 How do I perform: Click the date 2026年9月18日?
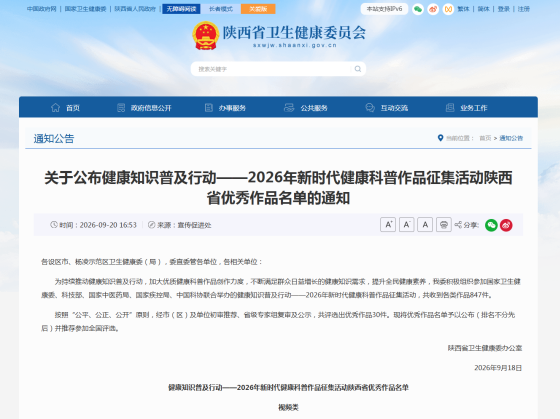[498, 368]
